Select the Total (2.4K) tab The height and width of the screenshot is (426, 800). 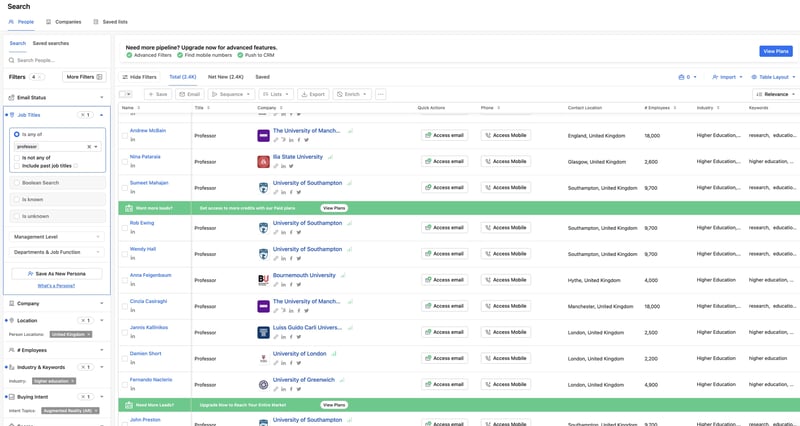[183, 77]
